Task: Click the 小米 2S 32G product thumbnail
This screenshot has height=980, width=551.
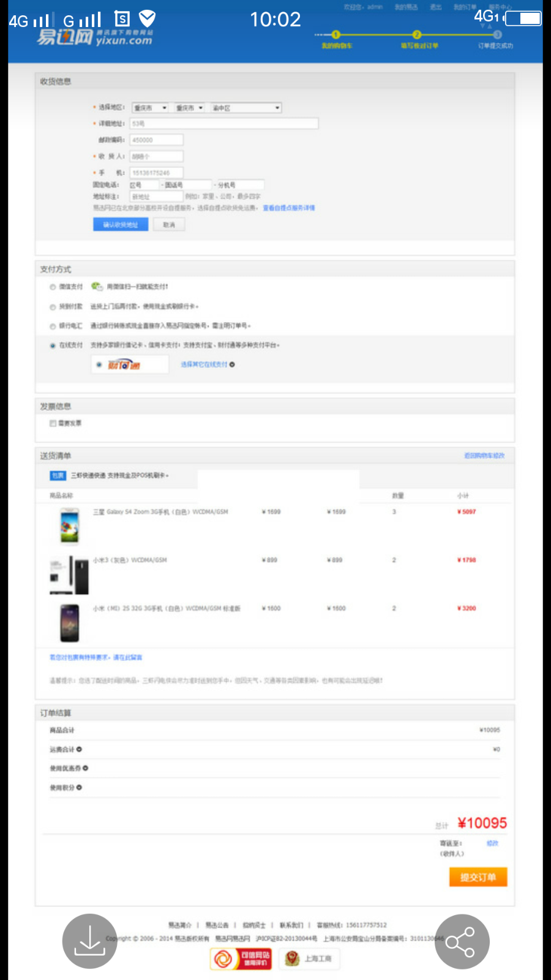Action: coord(69,623)
